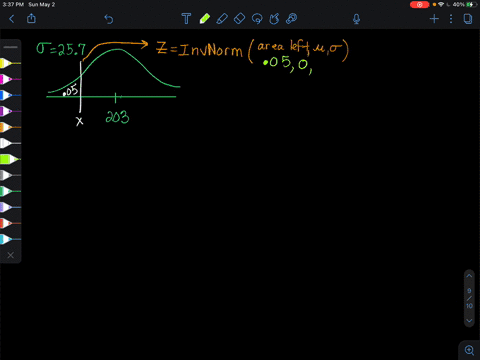Choose the purple highlighter
Screen dimensions: 480x360
click(10, 111)
